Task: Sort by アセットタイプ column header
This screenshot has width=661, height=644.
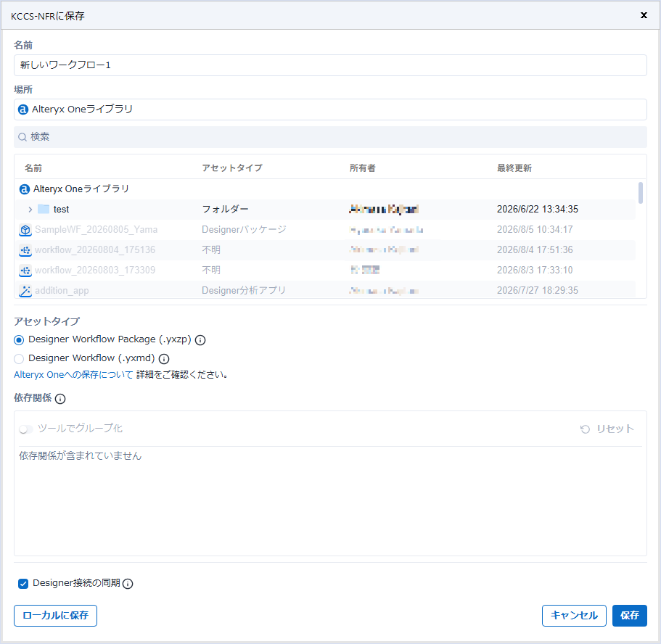Action: (x=232, y=168)
